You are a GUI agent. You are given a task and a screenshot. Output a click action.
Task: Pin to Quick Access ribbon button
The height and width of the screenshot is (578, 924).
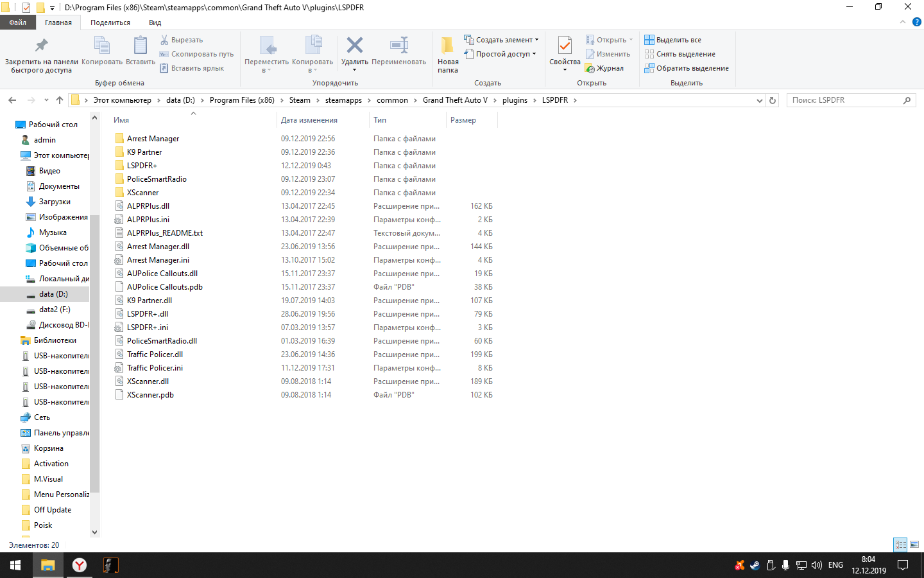point(42,55)
